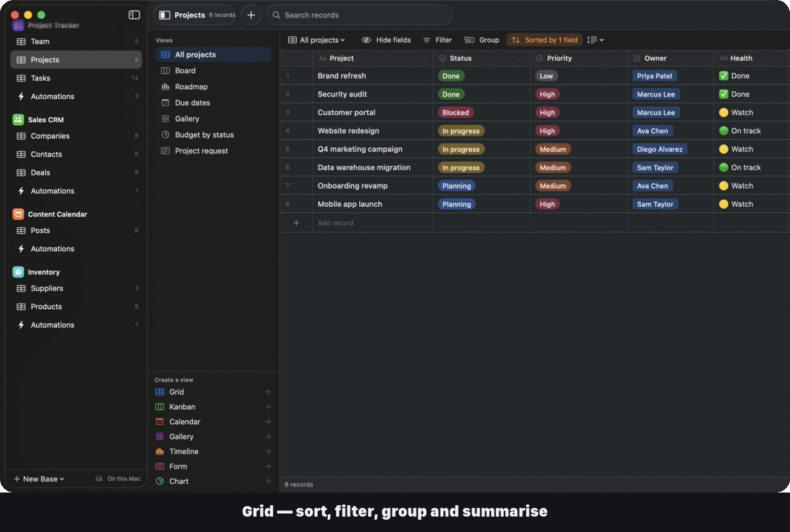Open the row height dropdown

click(x=595, y=40)
